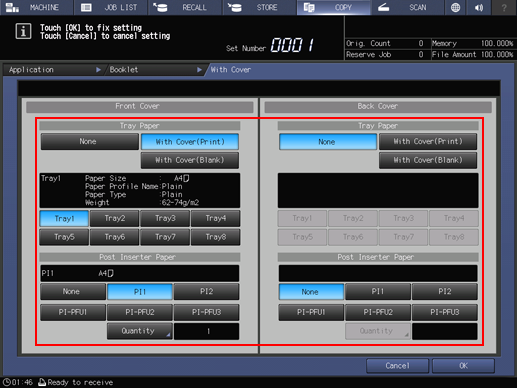Screen dimensions: 517x388
Task: Click the Orig. Count value
Action: click(x=421, y=43)
